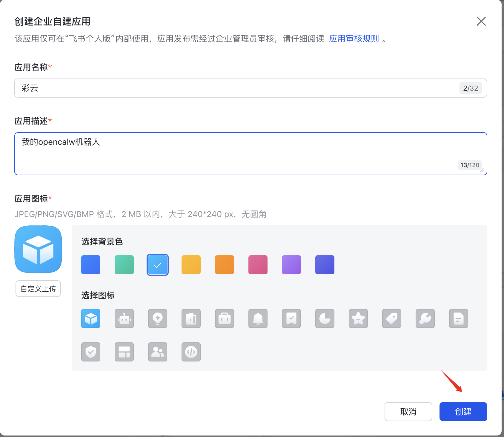Choose the pink background color swatch

pos(258,264)
